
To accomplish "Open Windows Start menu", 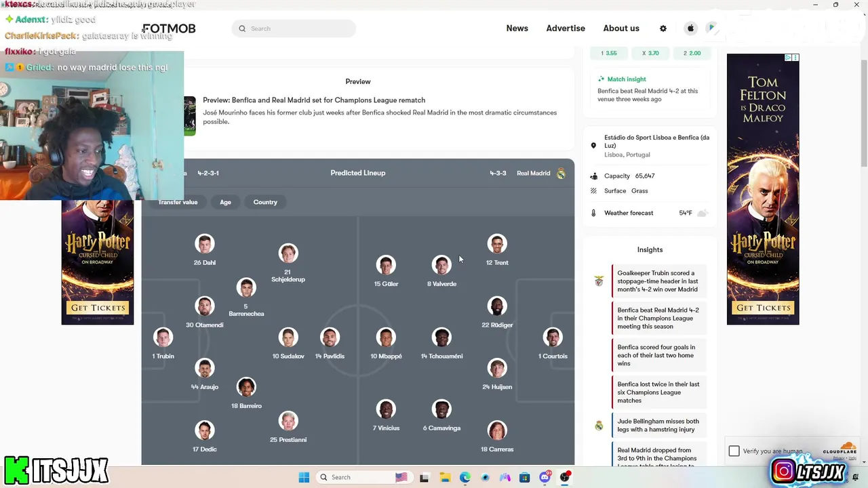I will coord(304,477).
